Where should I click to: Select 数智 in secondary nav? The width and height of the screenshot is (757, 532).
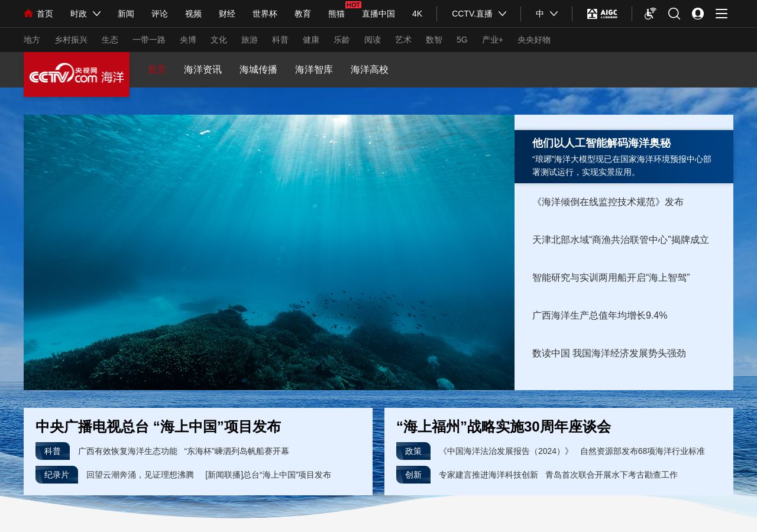pyautogui.click(x=434, y=40)
